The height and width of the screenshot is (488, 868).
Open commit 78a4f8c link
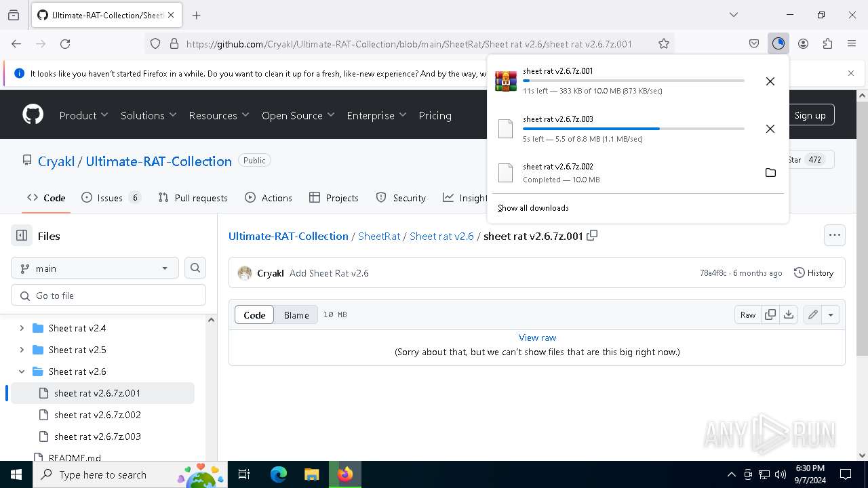coord(713,273)
